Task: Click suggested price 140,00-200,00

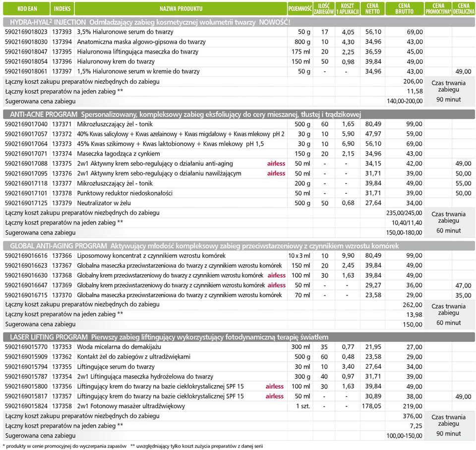Action: (405, 101)
